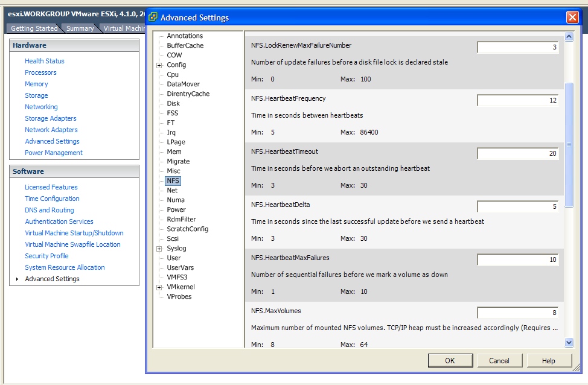This screenshot has width=588, height=385.
Task: Select Irq in settings tree
Action: [171, 132]
